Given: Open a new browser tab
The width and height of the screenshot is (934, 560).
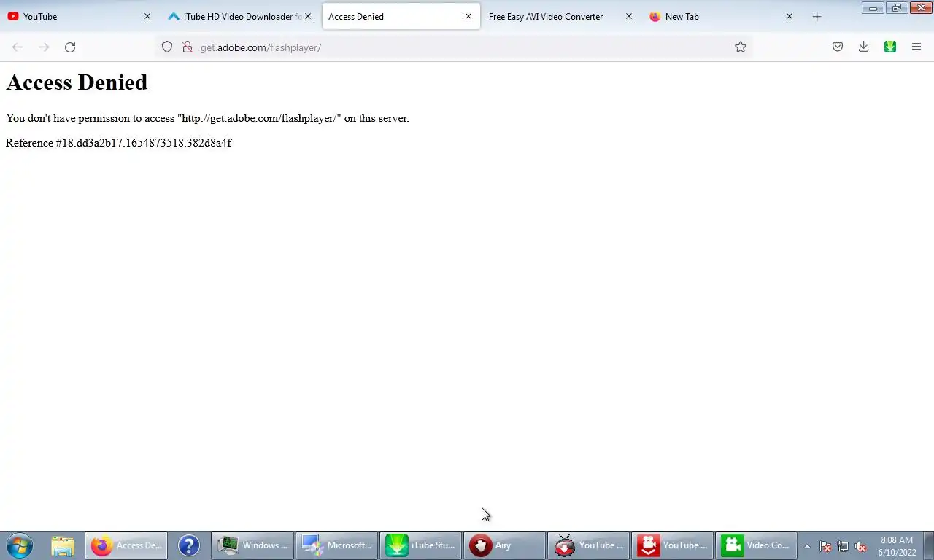Looking at the screenshot, I should click(x=817, y=16).
